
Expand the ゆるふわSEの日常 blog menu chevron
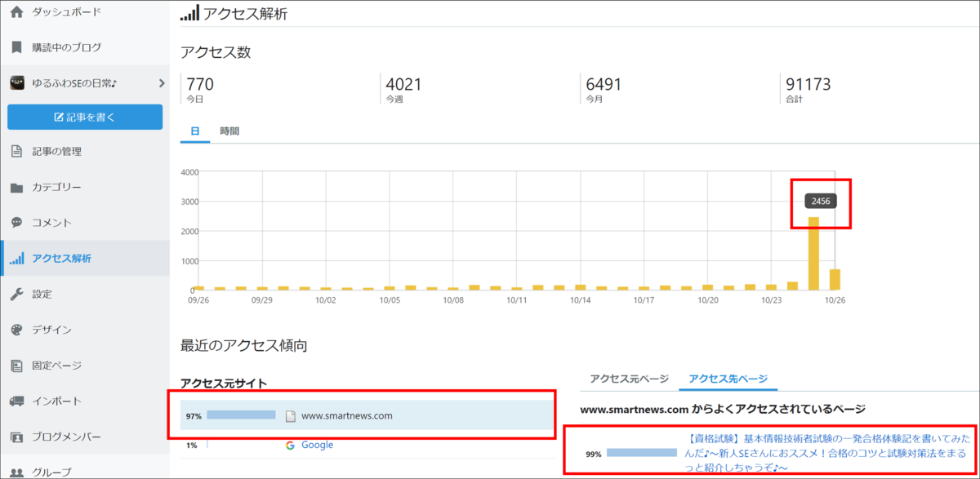click(161, 82)
